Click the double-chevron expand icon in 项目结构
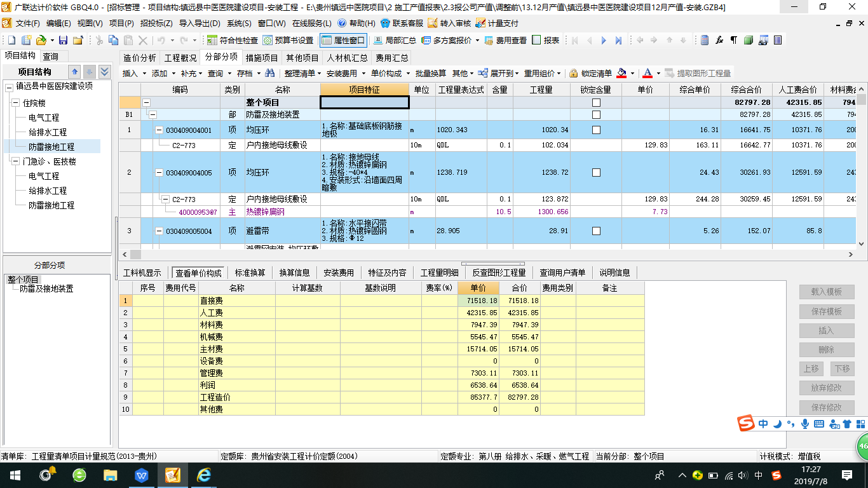This screenshot has width=868, height=488. (105, 72)
